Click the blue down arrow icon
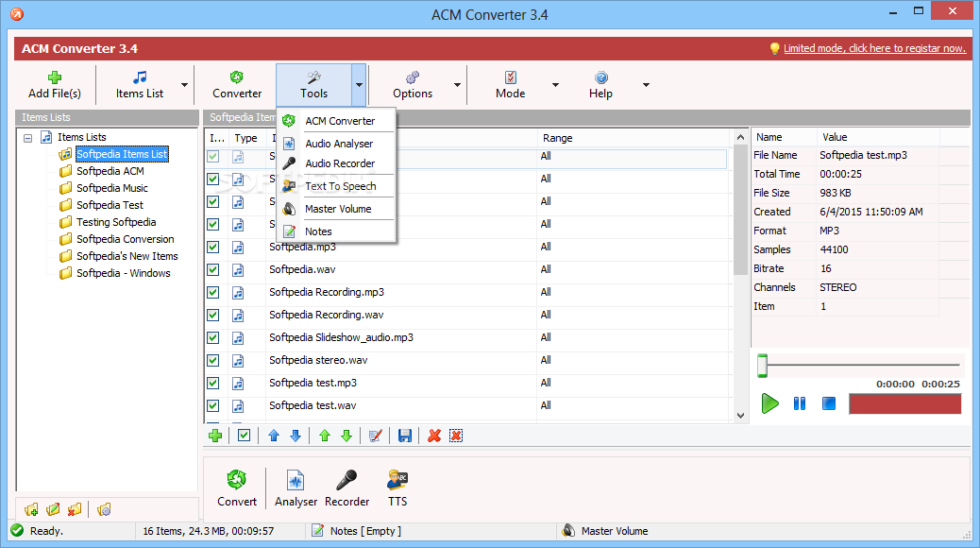The image size is (980, 548). (x=296, y=436)
